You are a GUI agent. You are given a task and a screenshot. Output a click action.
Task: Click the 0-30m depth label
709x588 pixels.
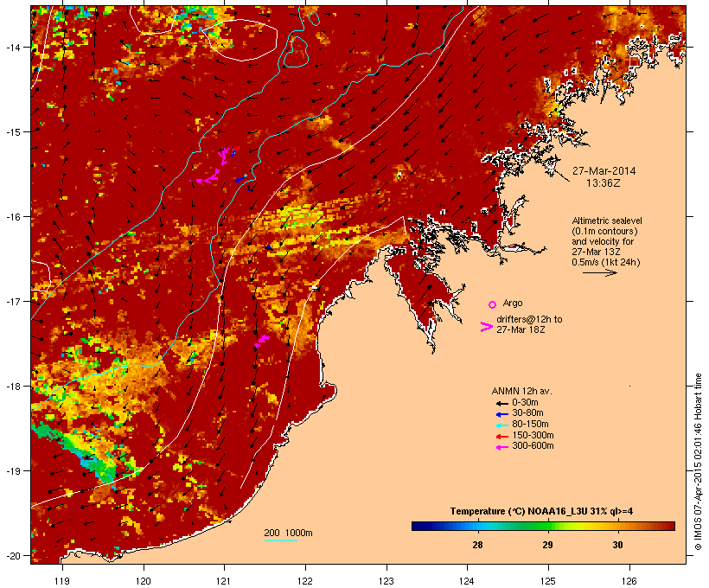525,403
